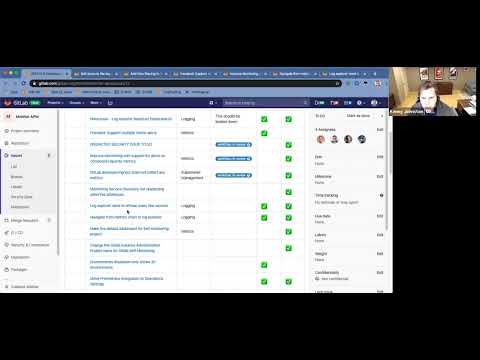Image resolution: width=480 pixels, height=360 pixels.
Task: Switch to the fifth browser tab
Action: click(x=245, y=74)
